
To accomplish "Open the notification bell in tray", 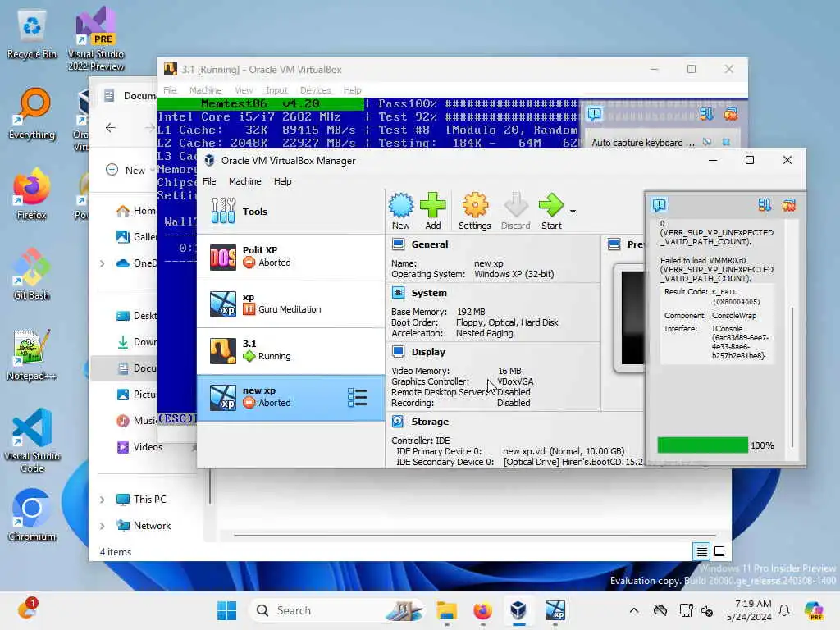I will tap(784, 610).
